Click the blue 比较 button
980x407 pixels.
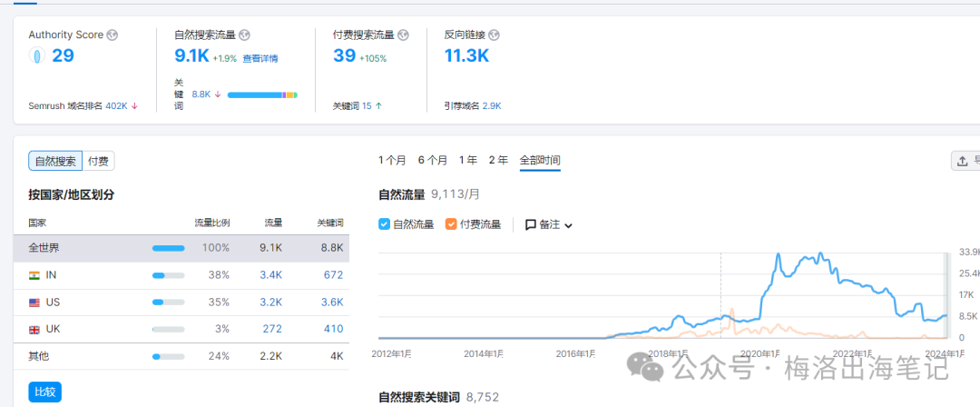[x=44, y=392]
